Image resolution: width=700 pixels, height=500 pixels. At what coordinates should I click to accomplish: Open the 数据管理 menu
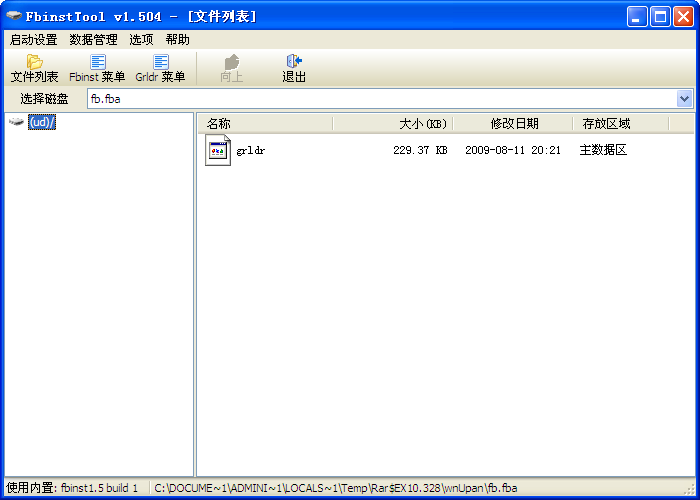(93, 40)
